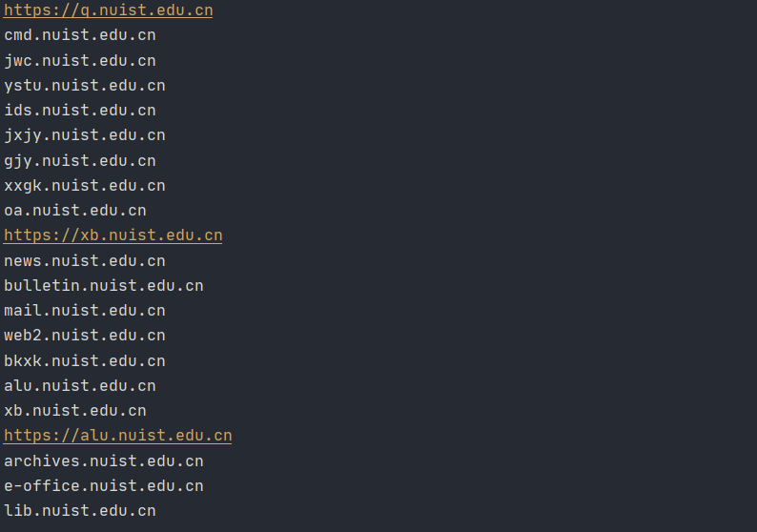Click the ids.nuist.edu.cn output line
Viewport: 757px width, 532px height.
(80, 111)
